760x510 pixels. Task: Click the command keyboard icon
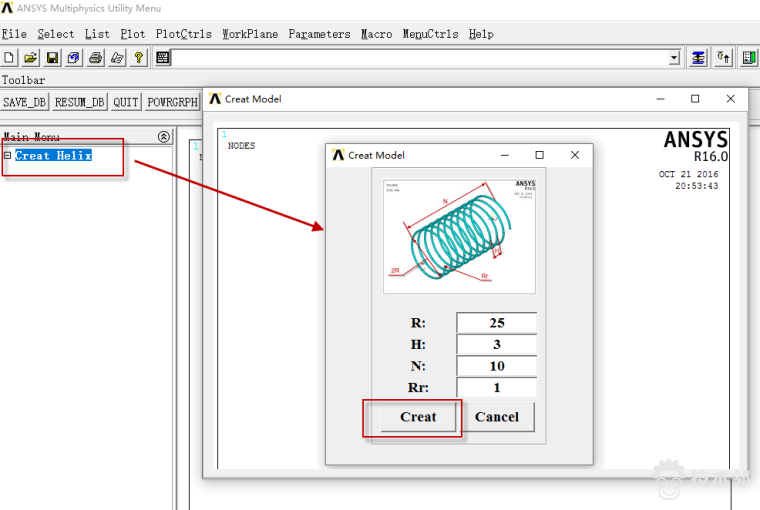pos(163,58)
